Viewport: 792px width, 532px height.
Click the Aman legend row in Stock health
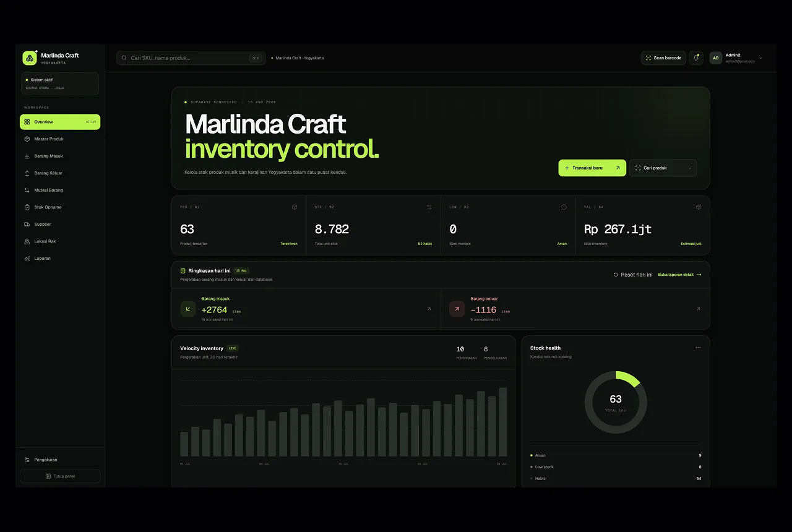click(x=616, y=455)
